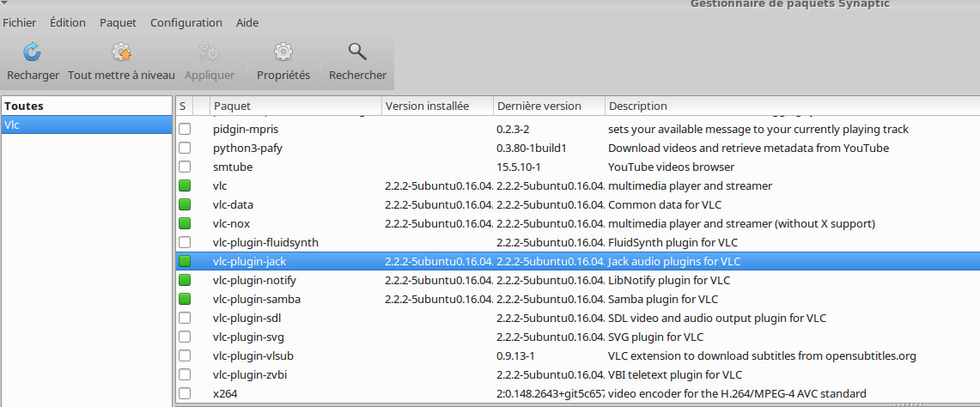Open the Configuration menu
Viewport: 980px width, 407px height.
point(186,22)
